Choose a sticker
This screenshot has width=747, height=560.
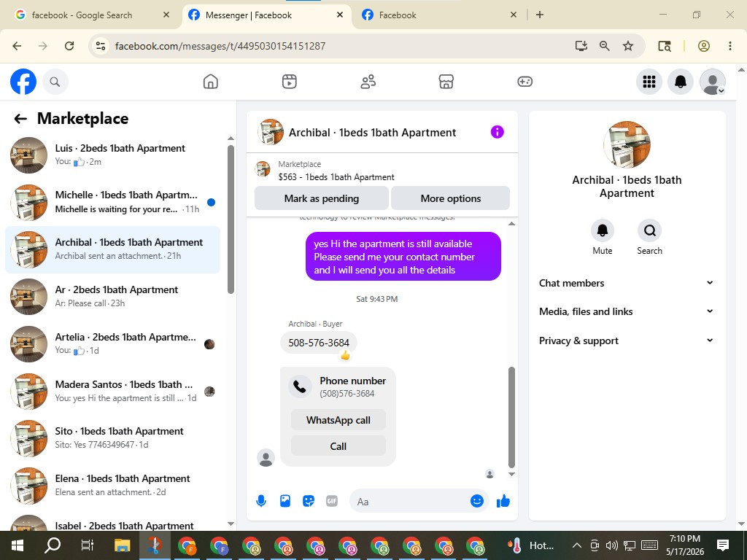[309, 501]
